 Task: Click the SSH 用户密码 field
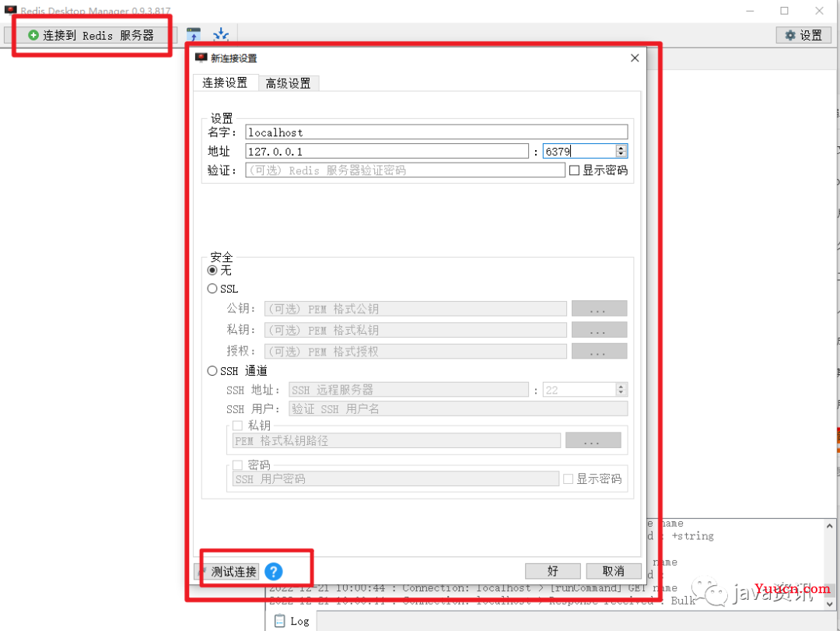[395, 479]
